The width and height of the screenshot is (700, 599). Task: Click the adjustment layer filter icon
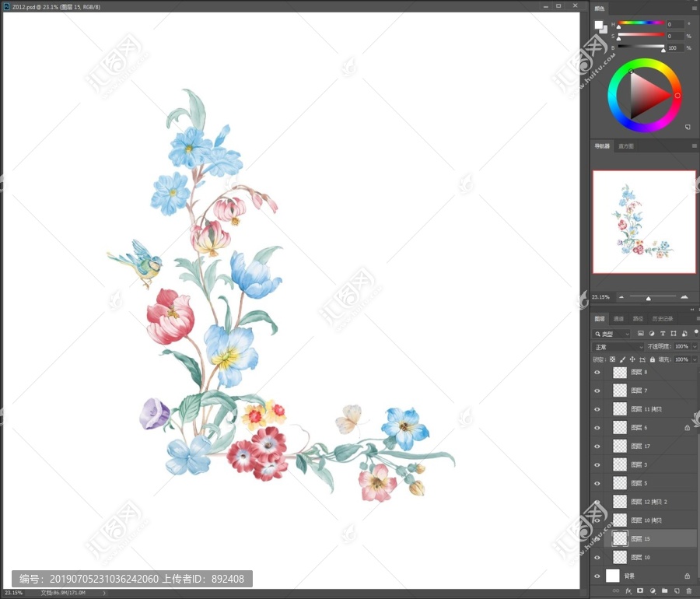(x=652, y=334)
